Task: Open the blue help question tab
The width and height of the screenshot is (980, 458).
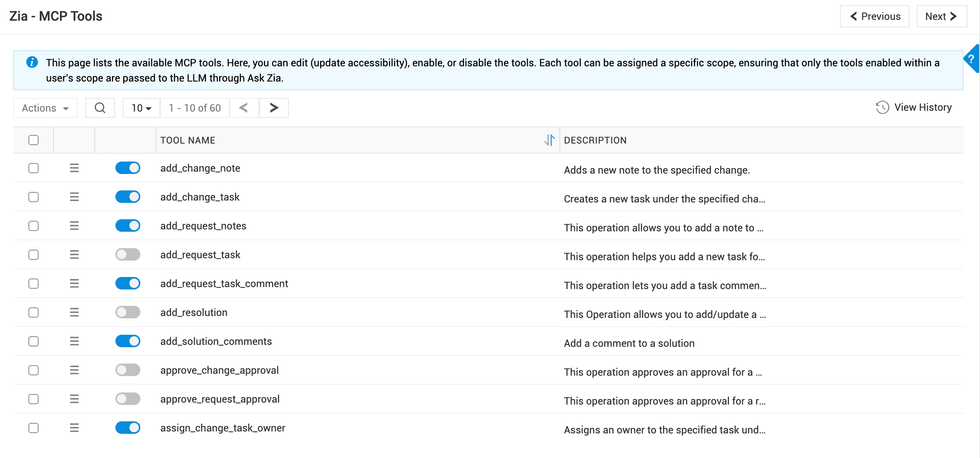Action: click(x=971, y=59)
